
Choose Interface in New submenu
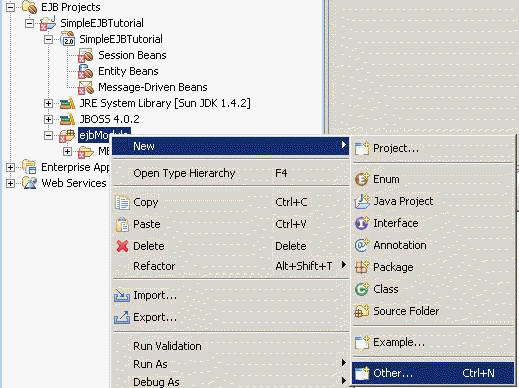(x=433, y=223)
